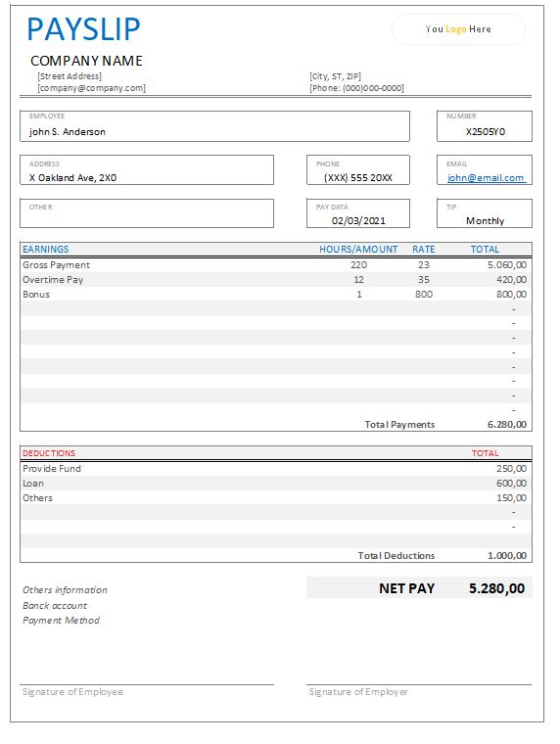Click the Gross Payment total 5.060,00
This screenshot has height=744, width=560.
507,265
